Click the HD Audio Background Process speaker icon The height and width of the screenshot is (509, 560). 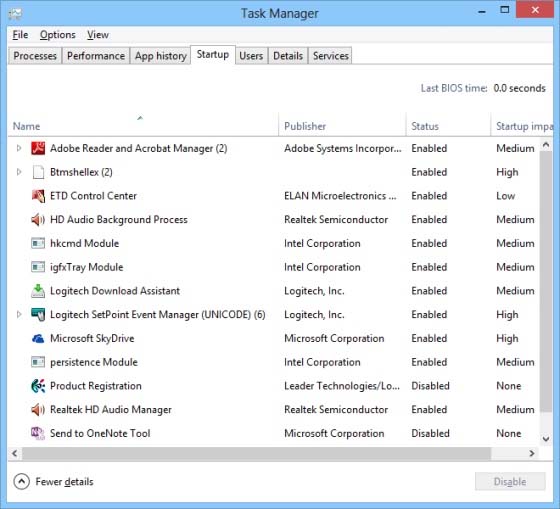click(38, 219)
